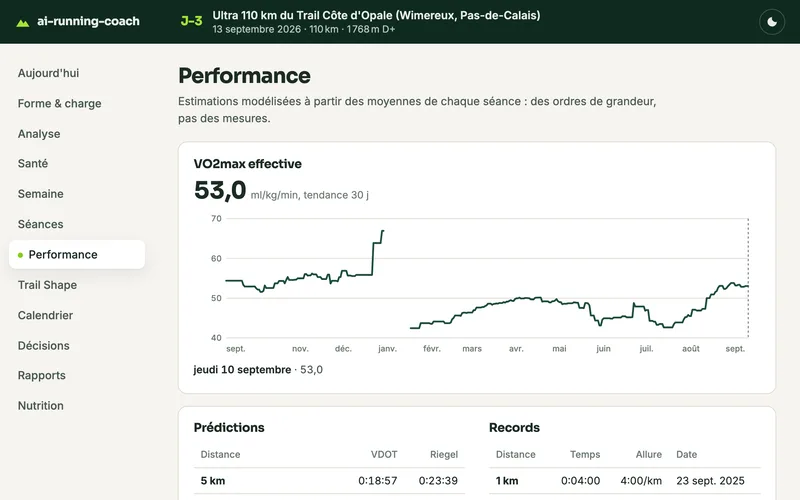Image resolution: width=800 pixels, height=500 pixels.
Task: Click the Distance header in Prédictions table
Action: pyautogui.click(x=220, y=454)
